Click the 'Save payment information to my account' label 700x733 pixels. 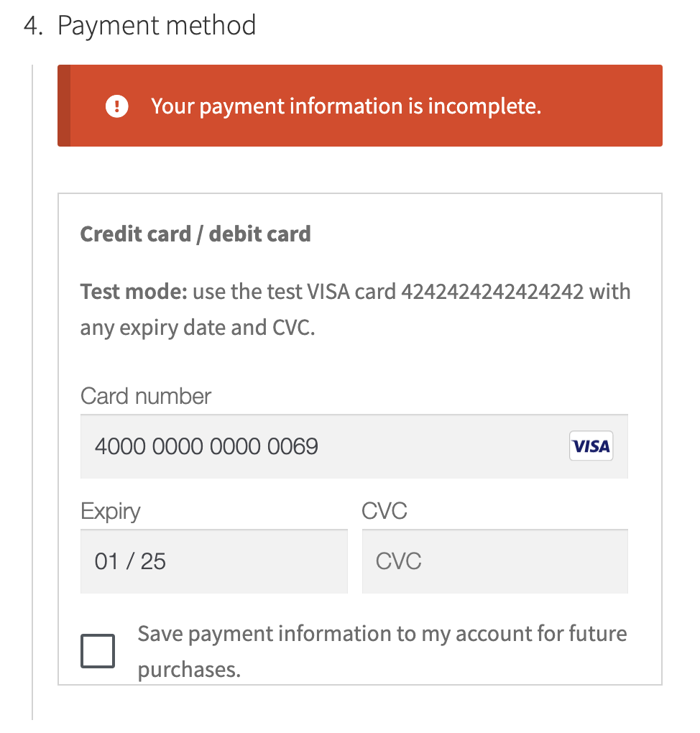[x=382, y=651]
